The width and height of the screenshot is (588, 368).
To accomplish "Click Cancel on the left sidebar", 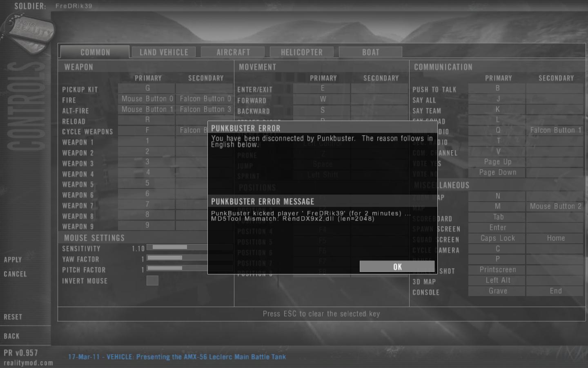I will pyautogui.click(x=15, y=274).
